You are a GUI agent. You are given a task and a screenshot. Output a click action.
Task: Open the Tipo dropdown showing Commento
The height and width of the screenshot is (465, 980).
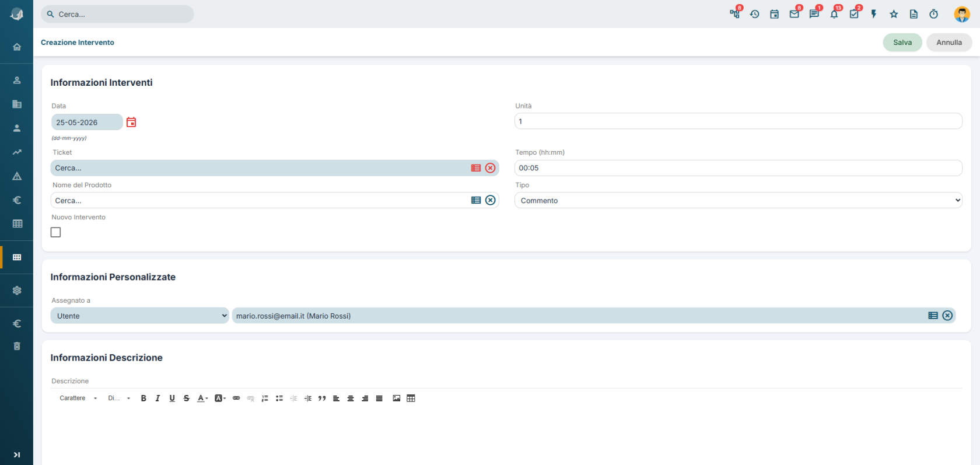pyautogui.click(x=738, y=200)
